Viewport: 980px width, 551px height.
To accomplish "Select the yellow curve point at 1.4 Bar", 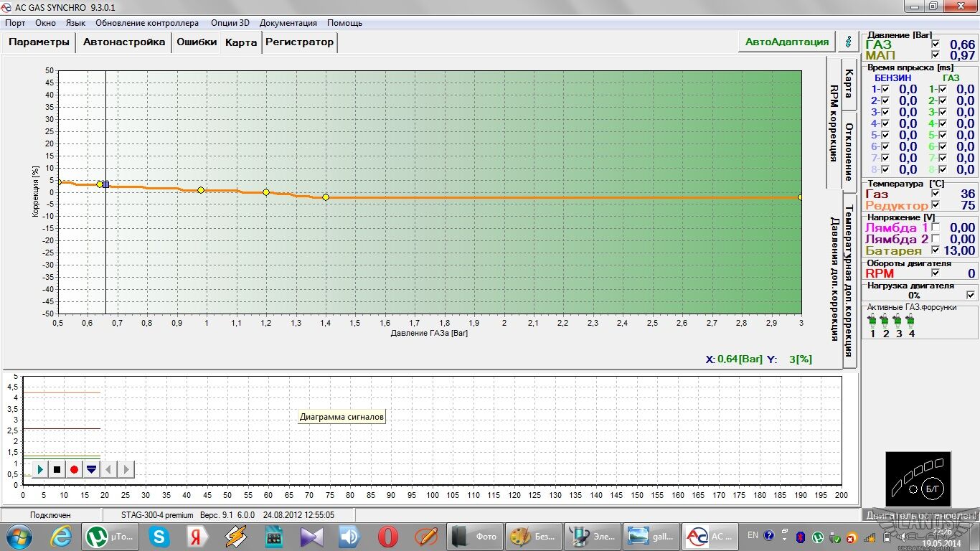I will [x=326, y=197].
